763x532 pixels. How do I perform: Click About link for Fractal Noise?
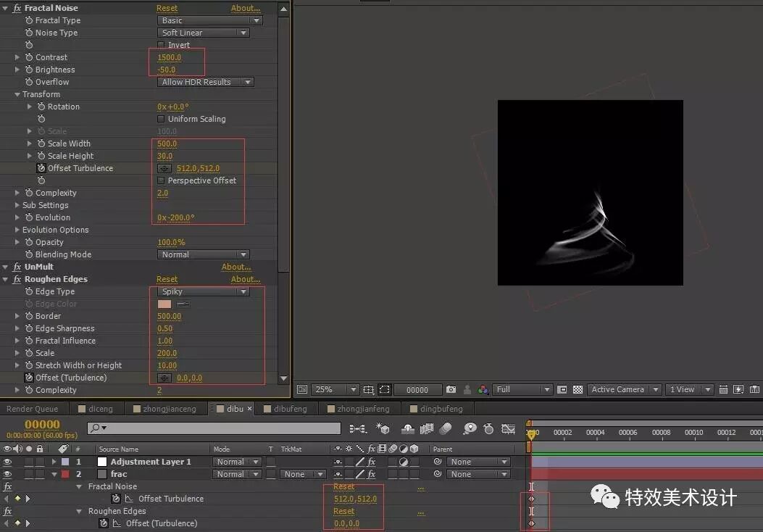point(246,8)
